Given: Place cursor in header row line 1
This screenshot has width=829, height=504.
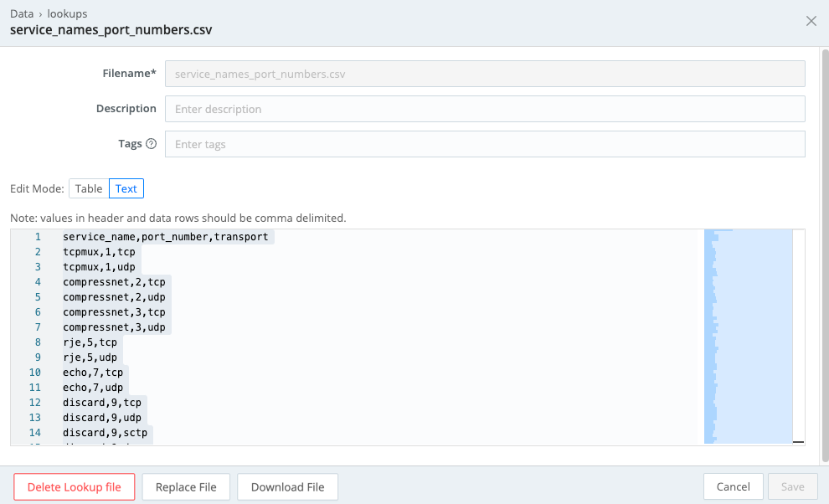Looking at the screenshot, I should pyautogui.click(x=166, y=237).
